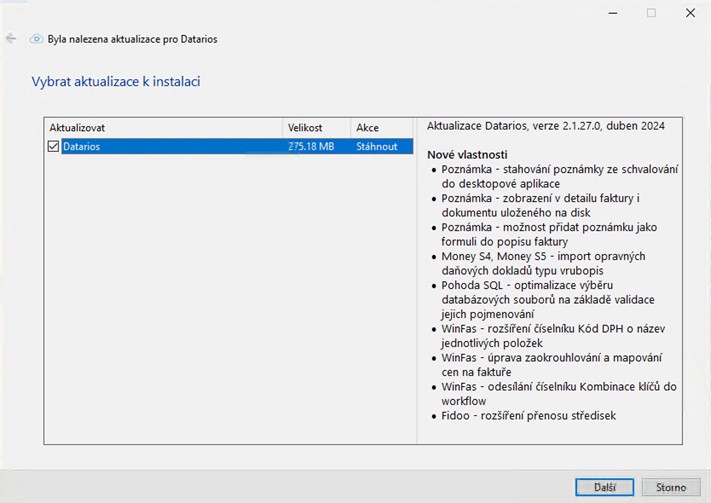Click the 'Vybrat aktualizace k instalaci' heading

tap(116, 81)
